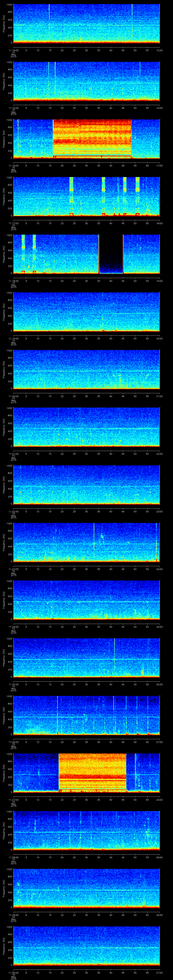This screenshot has height=980, width=173.
Task: Click the 'Frequency (Hz)' axis label of the 11:30:00 panel
Action: tap(4, 946)
